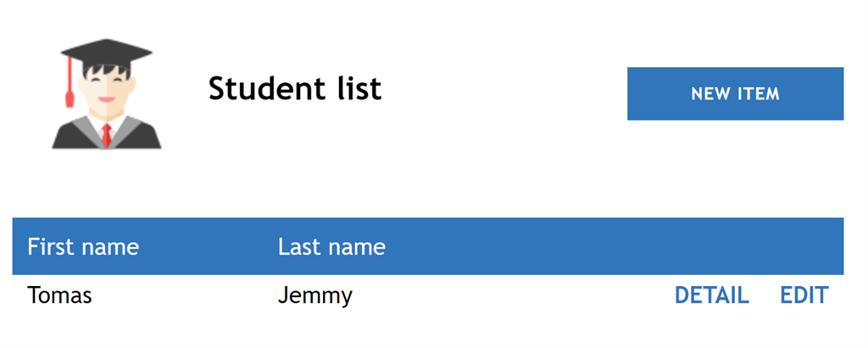Screen dimensions: 868x348
Task: Select the "Tomas" first name cell
Action: pyautogui.click(x=59, y=295)
